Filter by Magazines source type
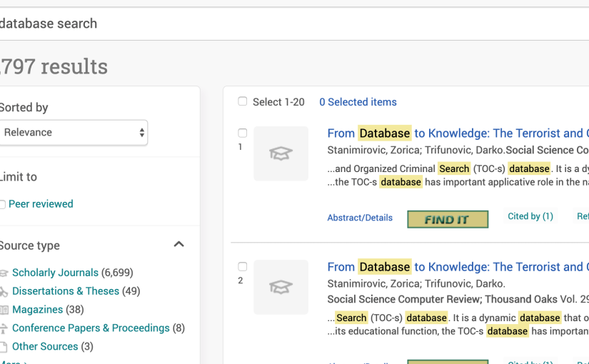Viewport: 589px width, 364px height. pyautogui.click(x=37, y=309)
